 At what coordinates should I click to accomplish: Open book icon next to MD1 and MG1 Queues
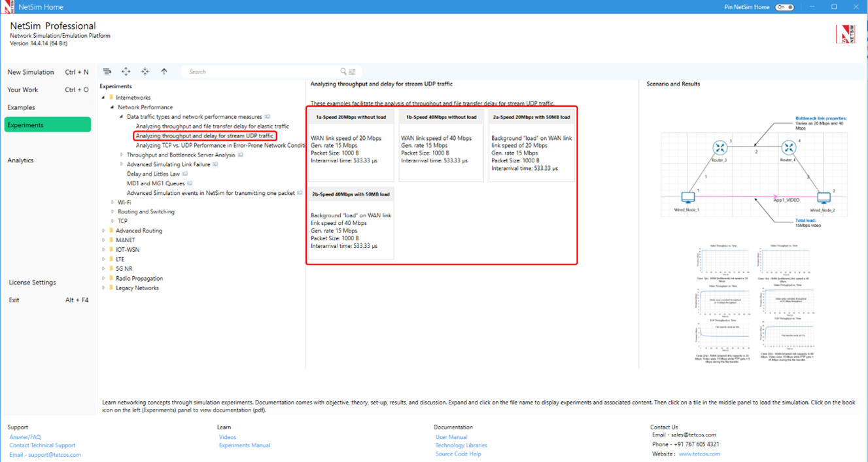pos(190,184)
